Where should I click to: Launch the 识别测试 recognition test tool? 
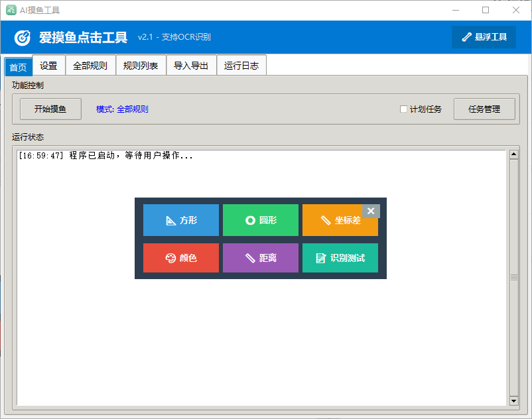(340, 258)
